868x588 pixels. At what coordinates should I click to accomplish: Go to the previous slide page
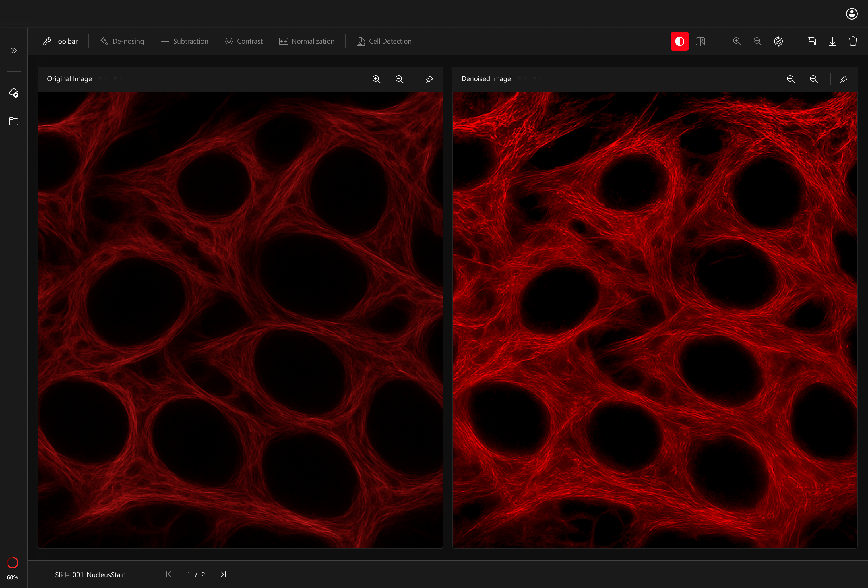[x=168, y=575]
